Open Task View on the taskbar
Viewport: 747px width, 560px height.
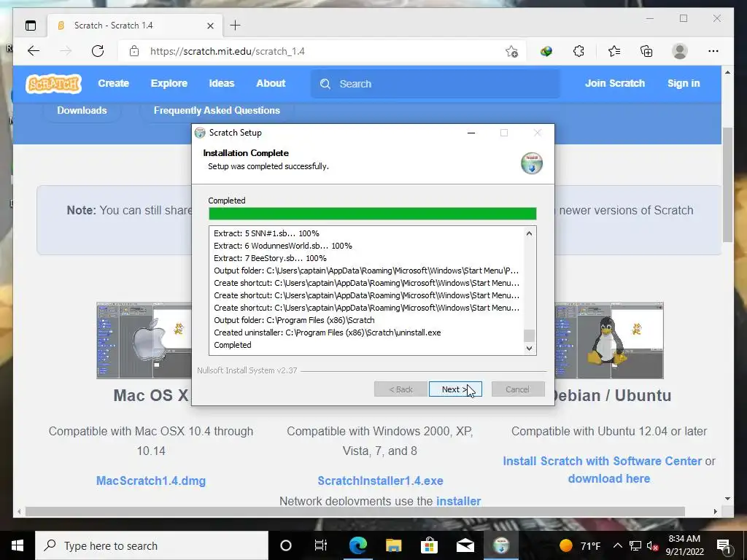pos(321,545)
